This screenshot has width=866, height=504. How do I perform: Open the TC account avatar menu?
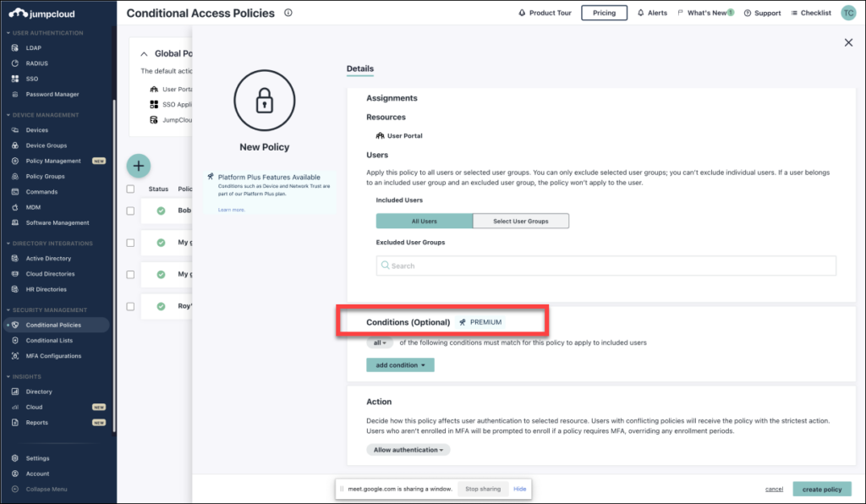848,13
